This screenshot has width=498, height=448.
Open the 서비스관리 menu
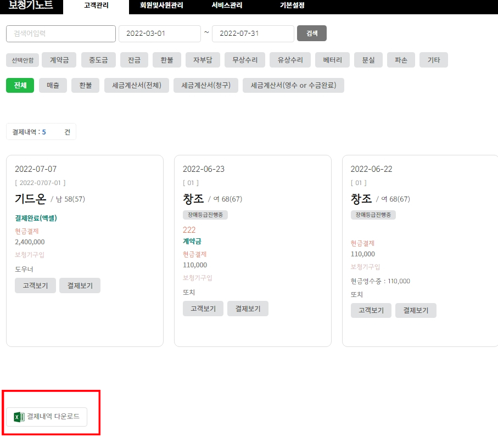pos(227,5)
